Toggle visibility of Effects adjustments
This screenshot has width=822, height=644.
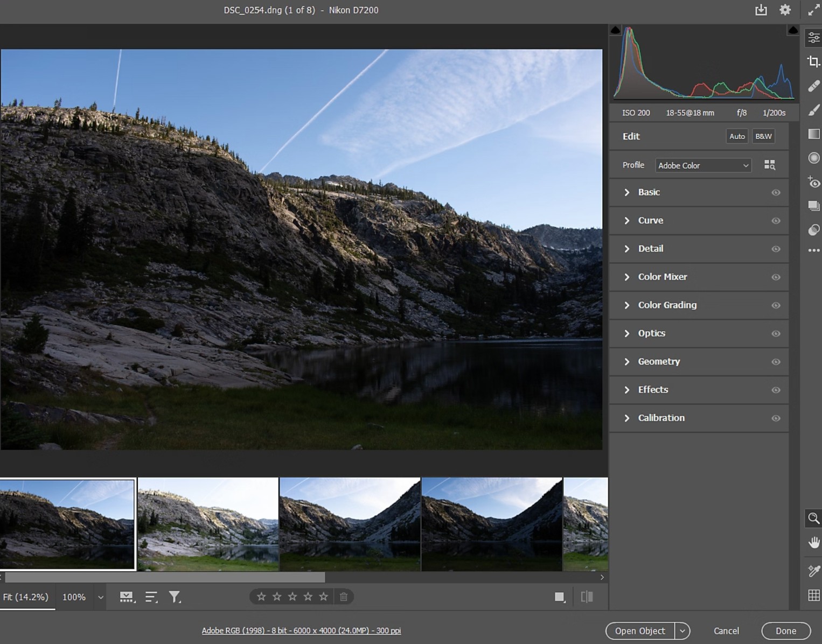click(776, 390)
